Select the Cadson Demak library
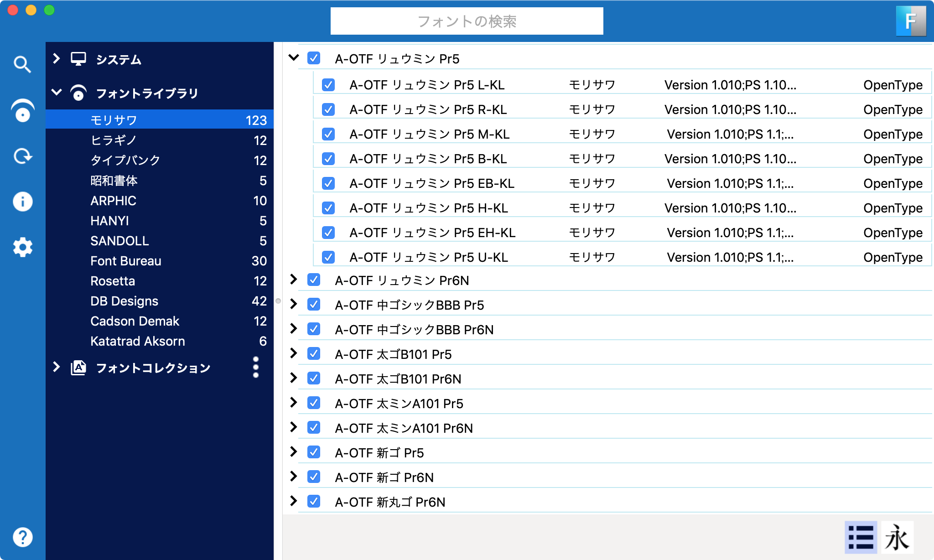The height and width of the screenshot is (560, 934). pos(160,321)
